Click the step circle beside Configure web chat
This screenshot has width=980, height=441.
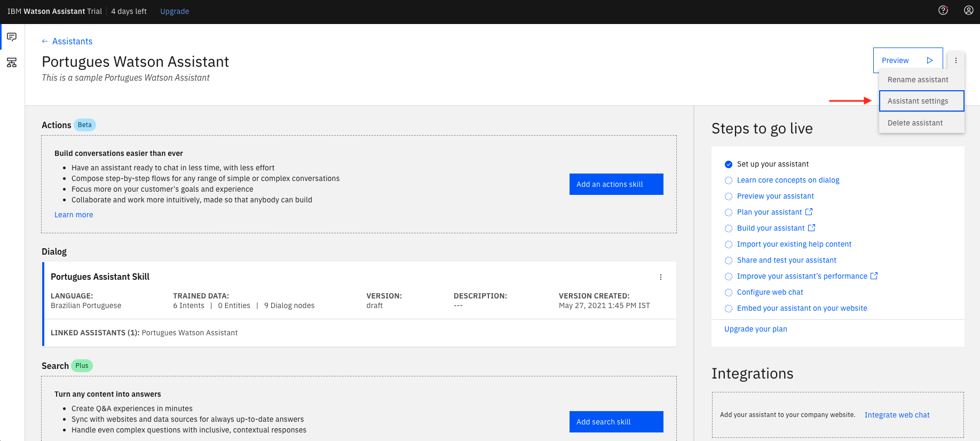(x=729, y=293)
